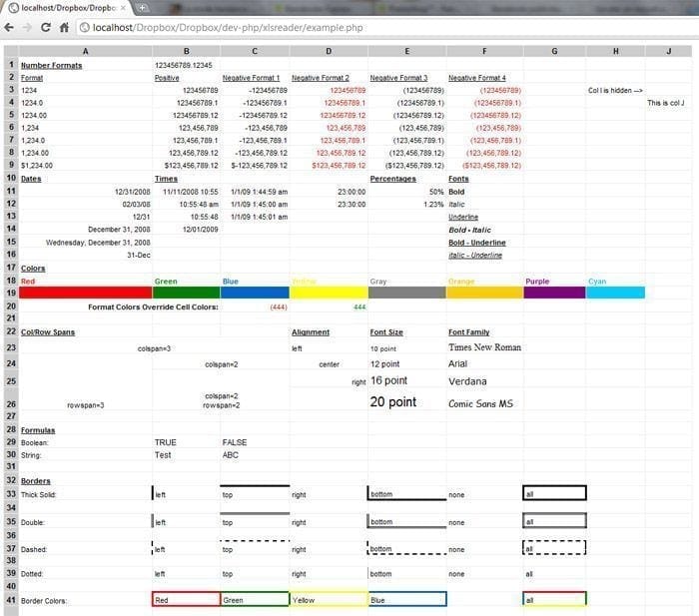Click the Dashed 'bottom' bordered cell
The height and width of the screenshot is (616, 699).
[x=407, y=548]
